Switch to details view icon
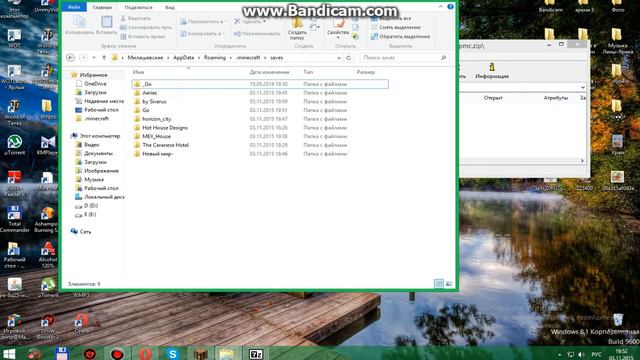Image resolution: width=640 pixels, height=360 pixels. (438, 284)
